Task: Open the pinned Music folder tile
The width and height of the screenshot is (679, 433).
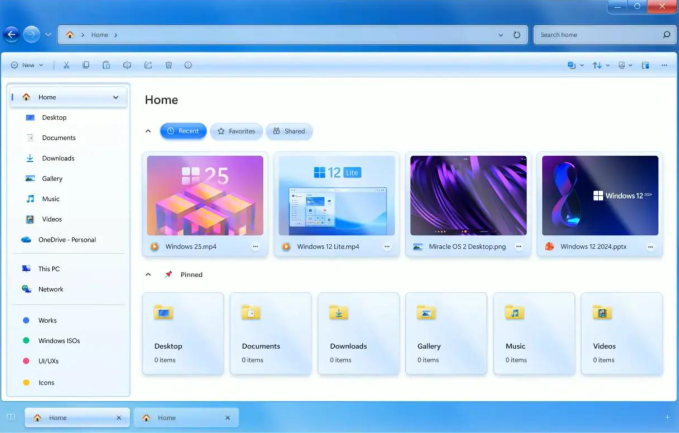Action: 534,333
